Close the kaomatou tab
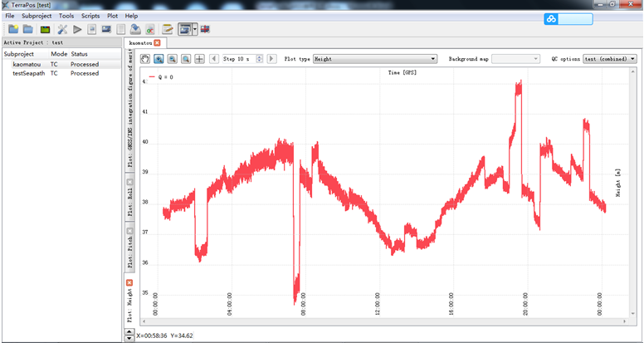 coord(157,42)
